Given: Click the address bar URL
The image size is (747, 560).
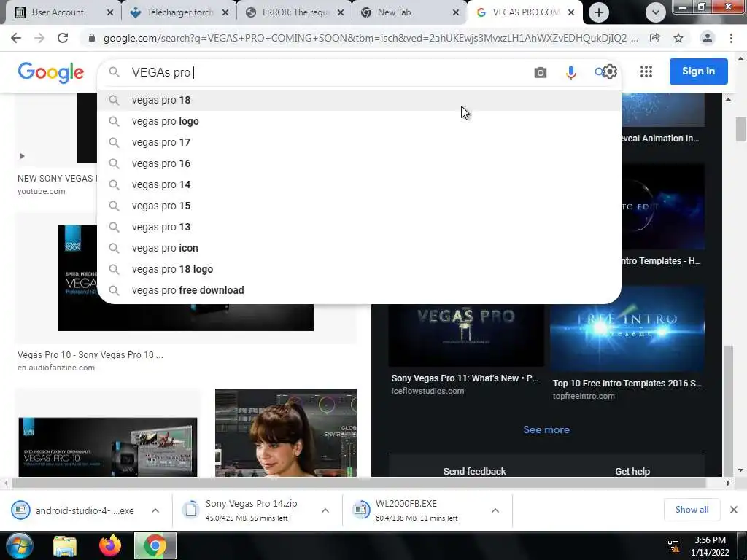Looking at the screenshot, I should tap(371, 38).
